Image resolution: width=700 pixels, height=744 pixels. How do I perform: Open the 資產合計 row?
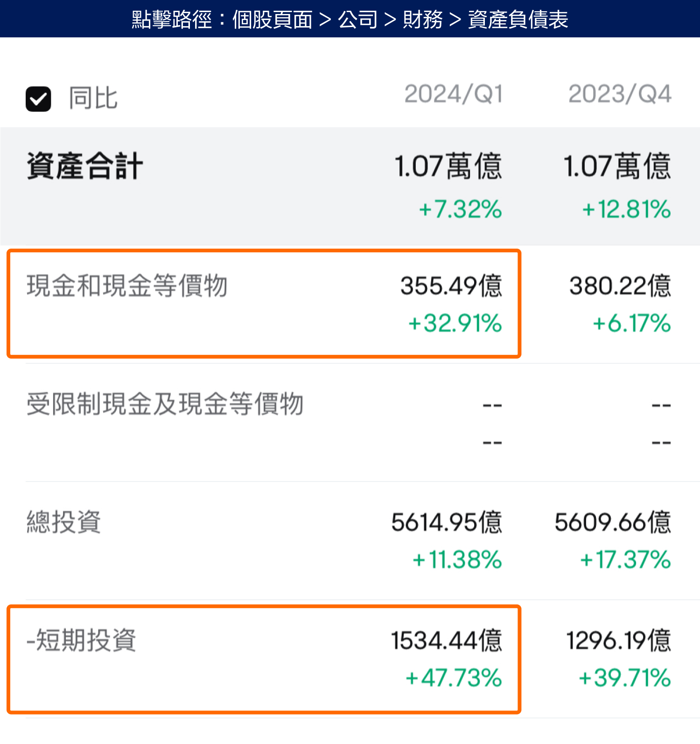tap(84, 166)
